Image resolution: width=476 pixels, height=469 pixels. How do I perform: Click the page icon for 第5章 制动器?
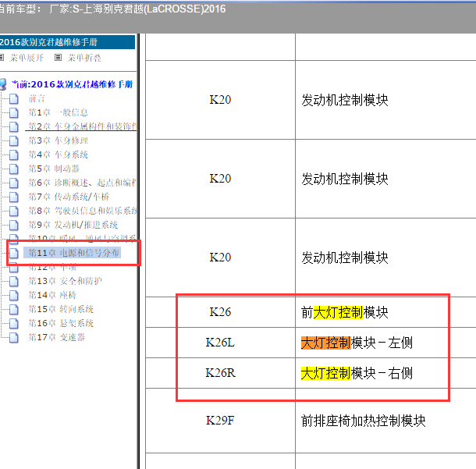(x=14, y=169)
